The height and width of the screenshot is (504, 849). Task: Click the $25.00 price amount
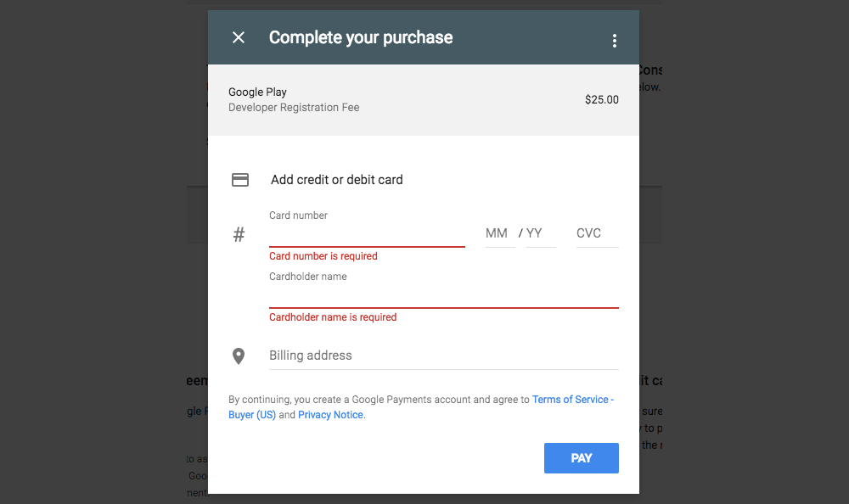click(602, 99)
